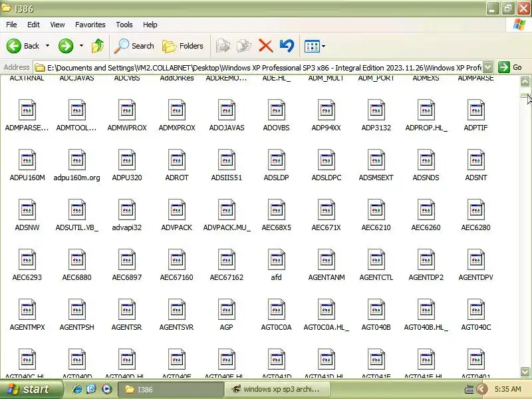The height and width of the screenshot is (399, 532).
Task: Go back with the Back arrow button
Action: [23, 46]
